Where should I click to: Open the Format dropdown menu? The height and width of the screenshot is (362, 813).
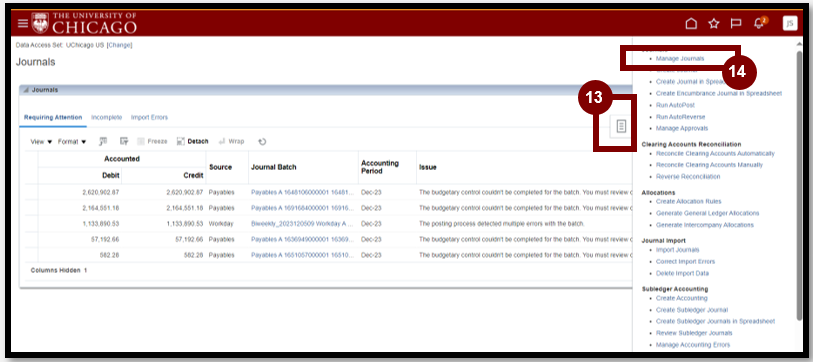coord(72,141)
